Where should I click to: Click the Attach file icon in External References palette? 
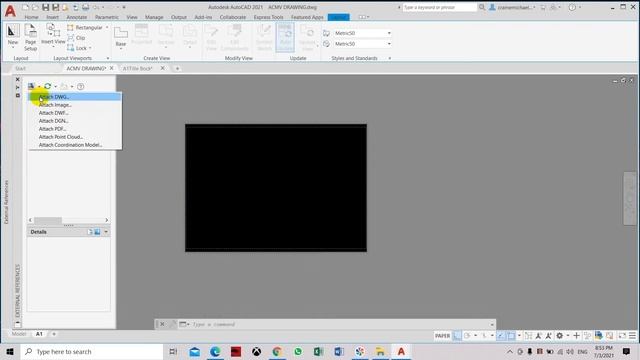click(31, 86)
